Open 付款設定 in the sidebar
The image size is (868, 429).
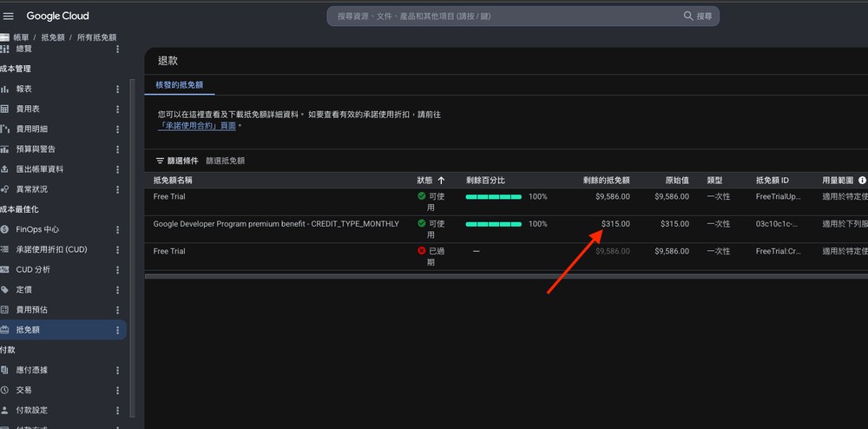pyautogui.click(x=32, y=410)
